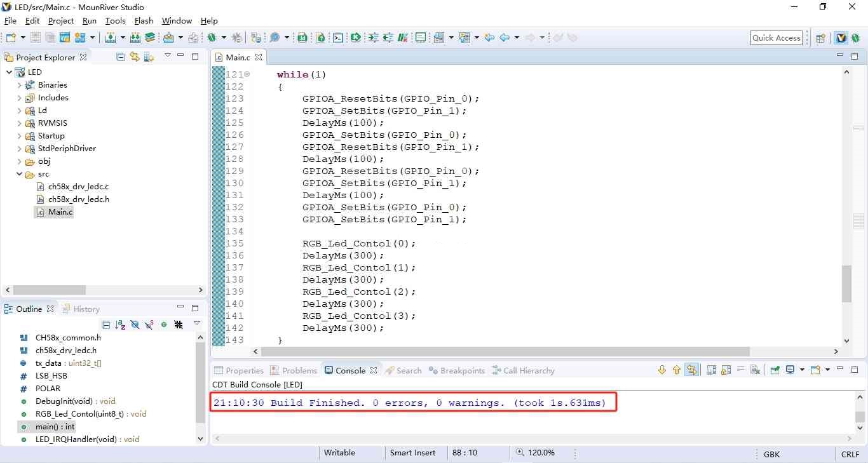
Task: Toggle Hide Static Members in Outline
Action: [149, 325]
